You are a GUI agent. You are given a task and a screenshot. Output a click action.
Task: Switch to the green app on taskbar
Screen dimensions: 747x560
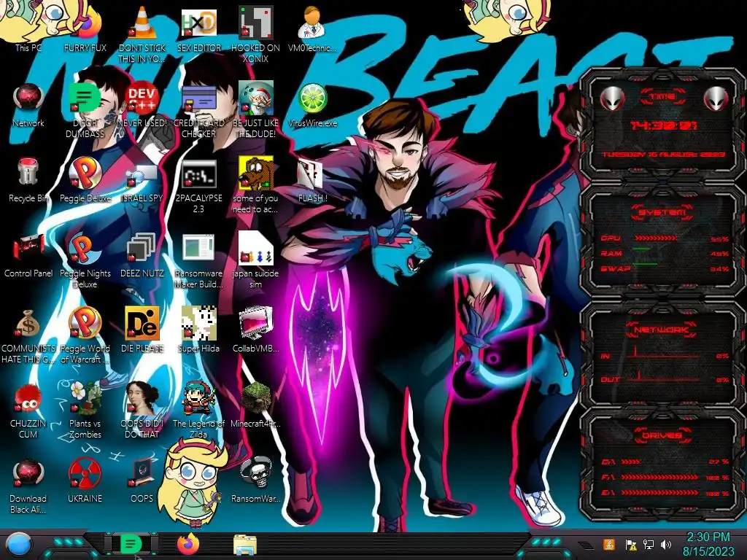point(131,544)
